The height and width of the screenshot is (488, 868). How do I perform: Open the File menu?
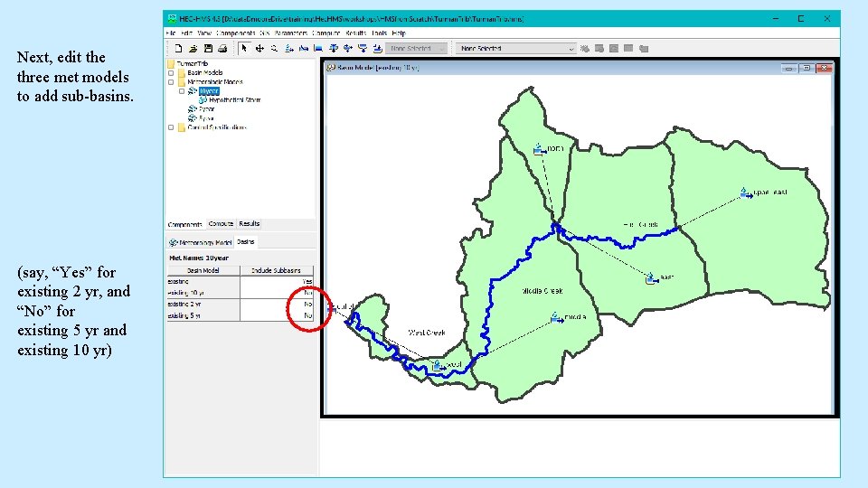click(x=171, y=33)
